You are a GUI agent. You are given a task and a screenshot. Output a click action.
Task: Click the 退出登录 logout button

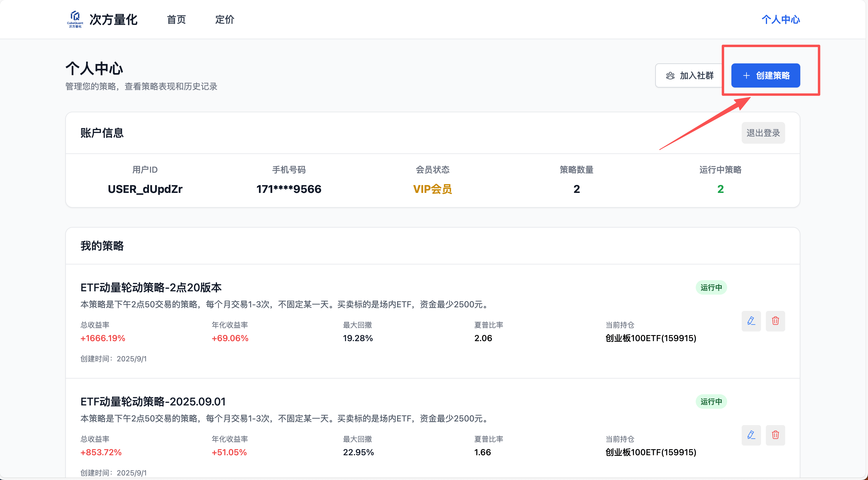tap(763, 133)
